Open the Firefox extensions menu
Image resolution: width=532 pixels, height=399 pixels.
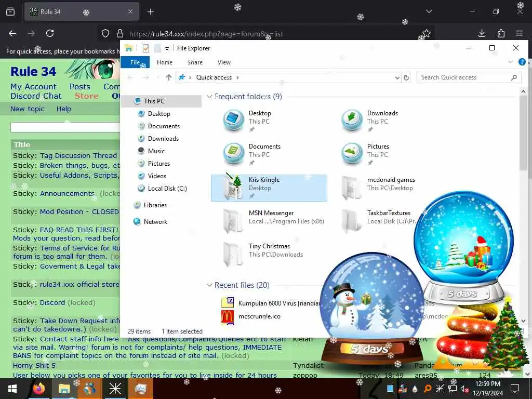(x=501, y=33)
